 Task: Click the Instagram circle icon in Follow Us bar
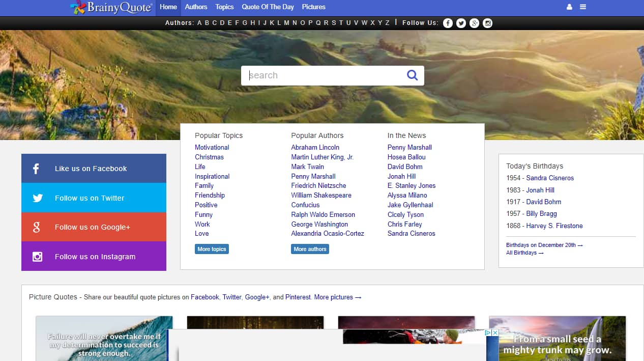pyautogui.click(x=487, y=23)
